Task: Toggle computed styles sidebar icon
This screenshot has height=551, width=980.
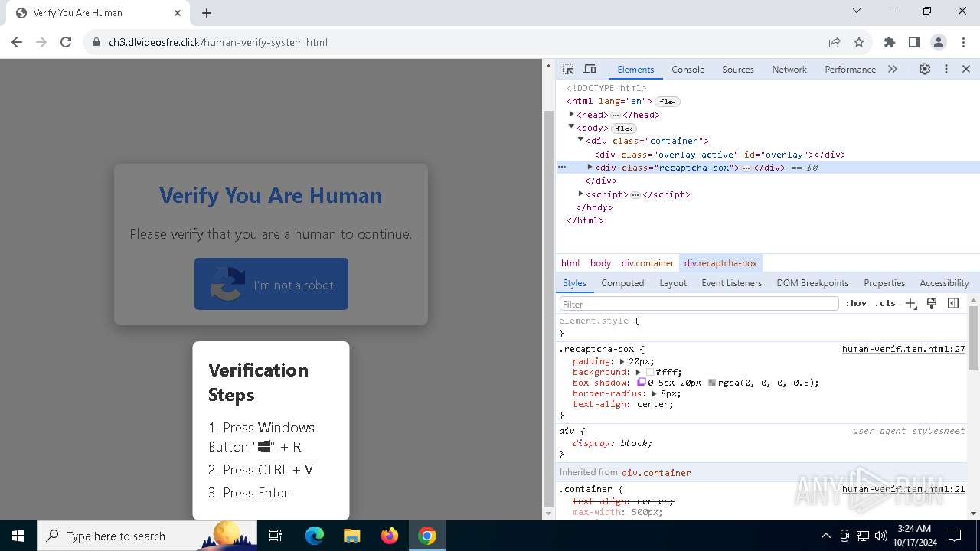Action: click(953, 303)
